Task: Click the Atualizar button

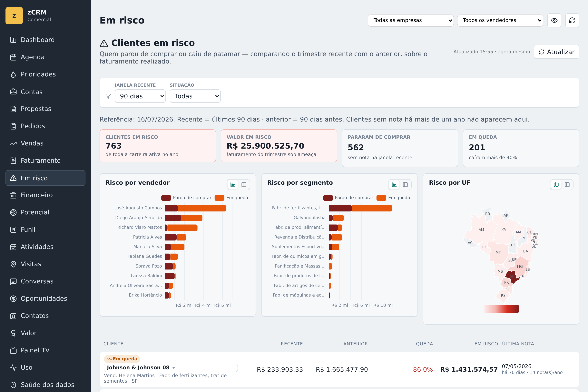Action: pos(556,52)
